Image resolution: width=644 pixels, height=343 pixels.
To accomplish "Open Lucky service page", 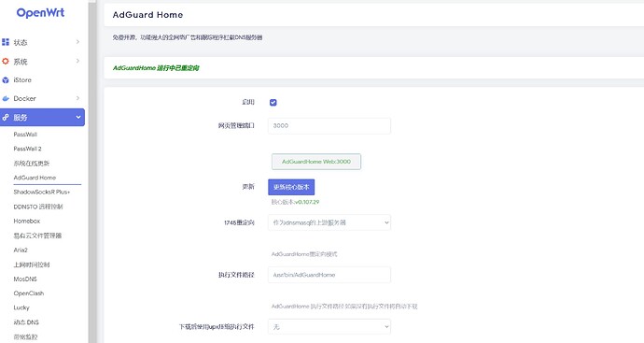I will 21,307.
